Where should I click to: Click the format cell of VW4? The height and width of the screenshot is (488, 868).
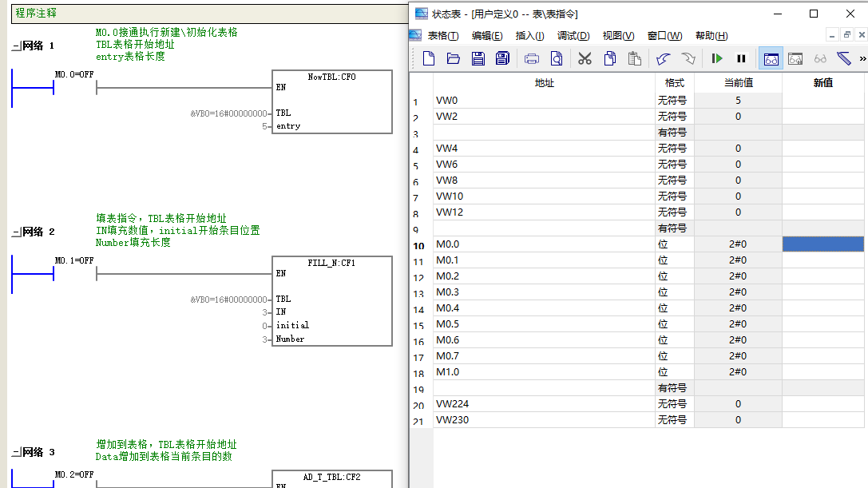(674, 149)
